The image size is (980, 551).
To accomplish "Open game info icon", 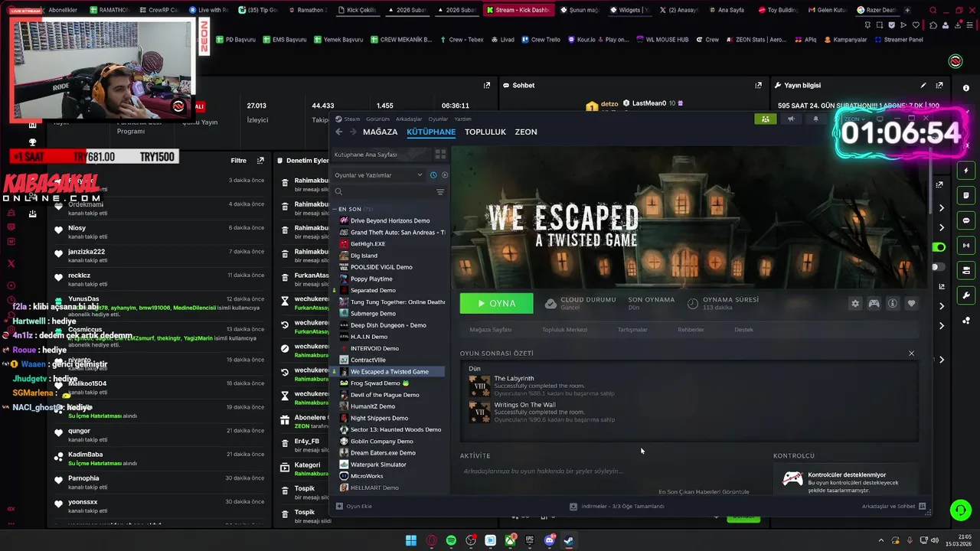I will click(893, 304).
